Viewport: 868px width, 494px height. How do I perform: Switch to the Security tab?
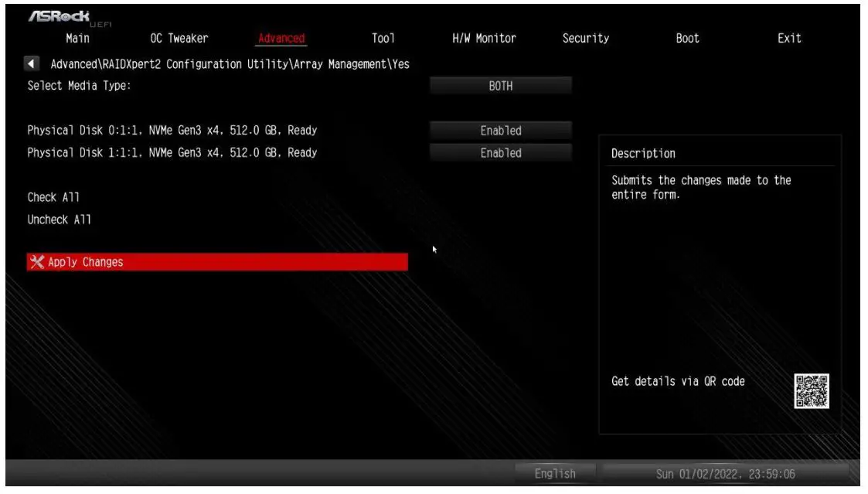(x=587, y=37)
